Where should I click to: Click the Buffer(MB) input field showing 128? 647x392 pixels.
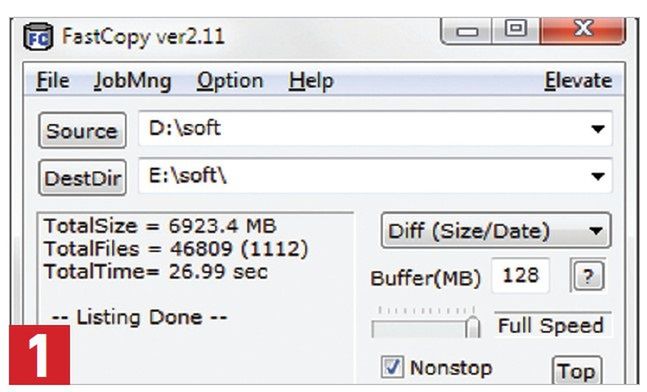[x=521, y=275]
